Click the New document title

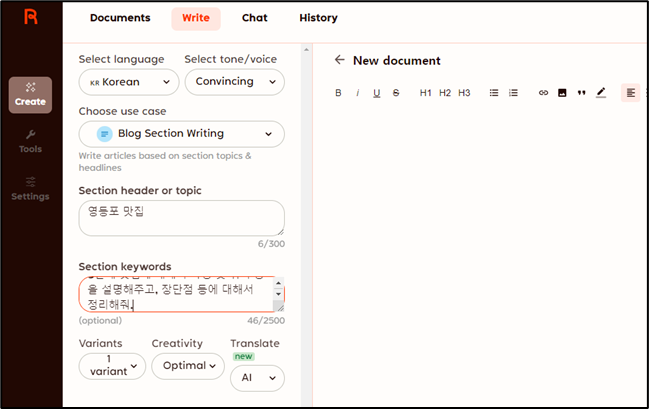[x=397, y=60]
